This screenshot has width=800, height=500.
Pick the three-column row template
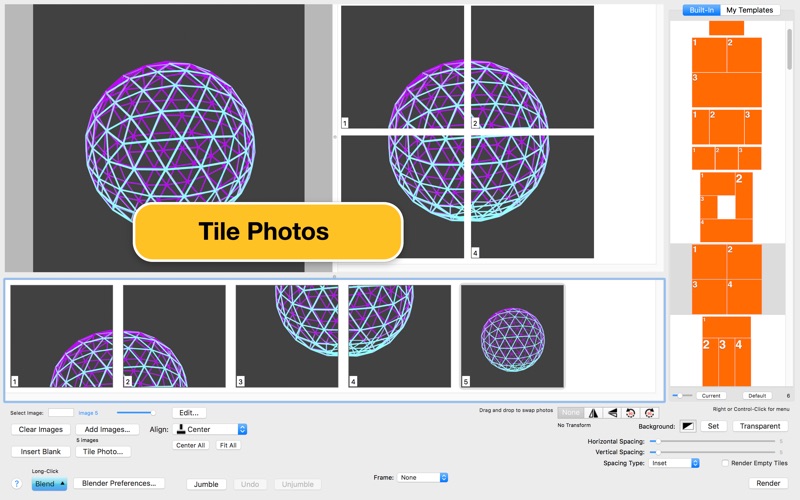[727, 158]
